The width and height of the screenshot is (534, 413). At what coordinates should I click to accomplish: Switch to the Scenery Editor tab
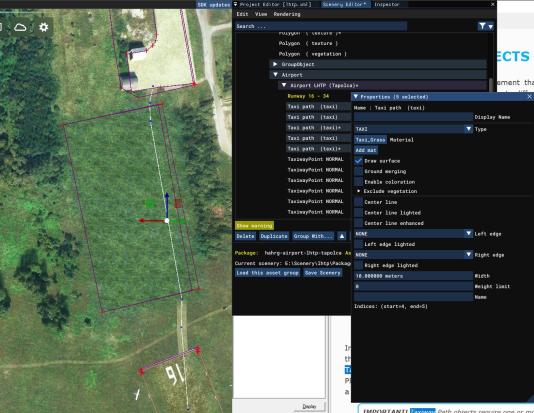[x=345, y=4]
